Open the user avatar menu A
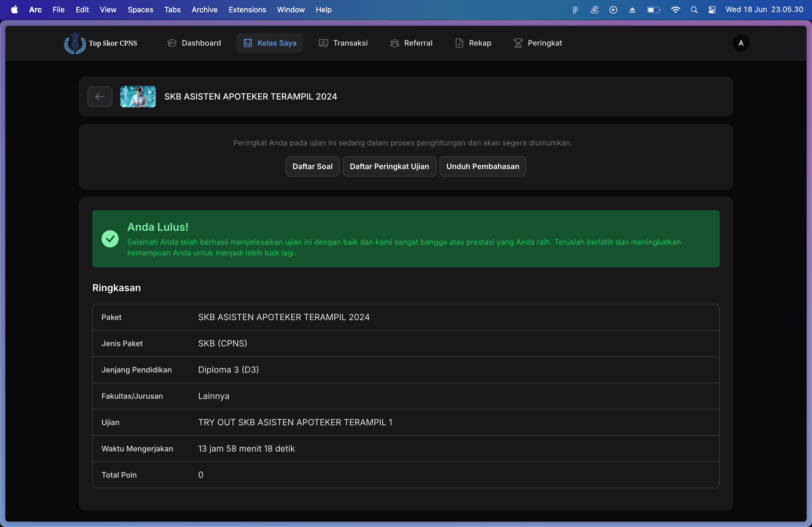Image resolution: width=812 pixels, height=527 pixels. [741, 43]
